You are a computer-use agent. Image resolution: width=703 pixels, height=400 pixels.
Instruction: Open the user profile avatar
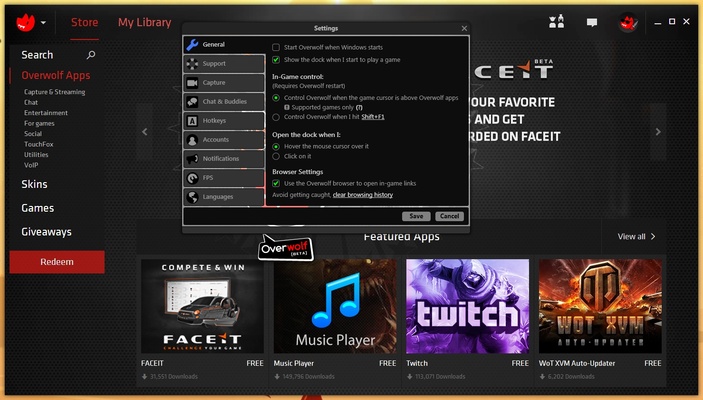(628, 22)
